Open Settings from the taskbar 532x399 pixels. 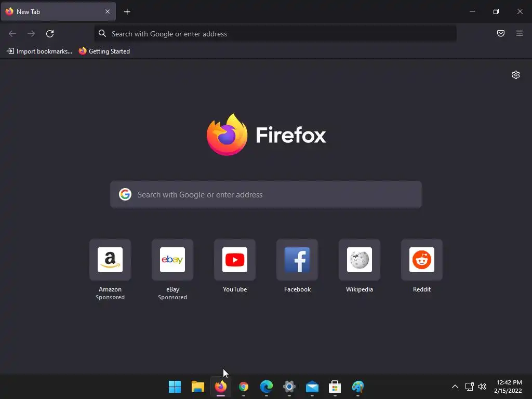(289, 387)
